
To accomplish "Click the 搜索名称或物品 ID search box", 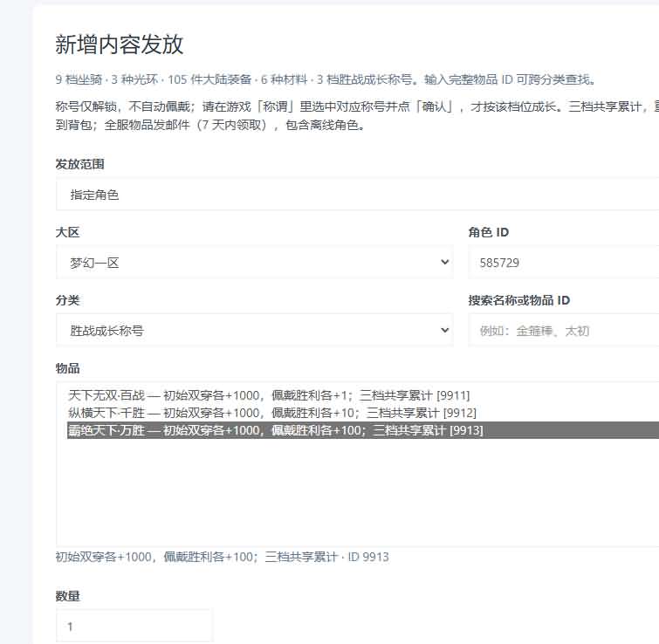I will pos(564,331).
